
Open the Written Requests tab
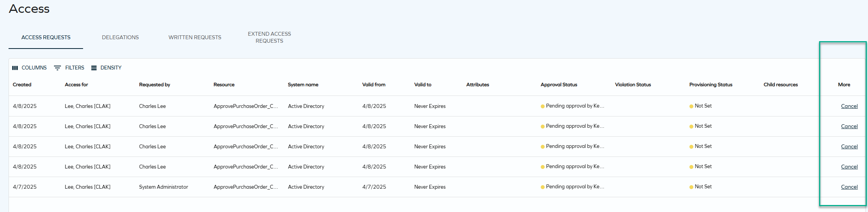(x=195, y=37)
